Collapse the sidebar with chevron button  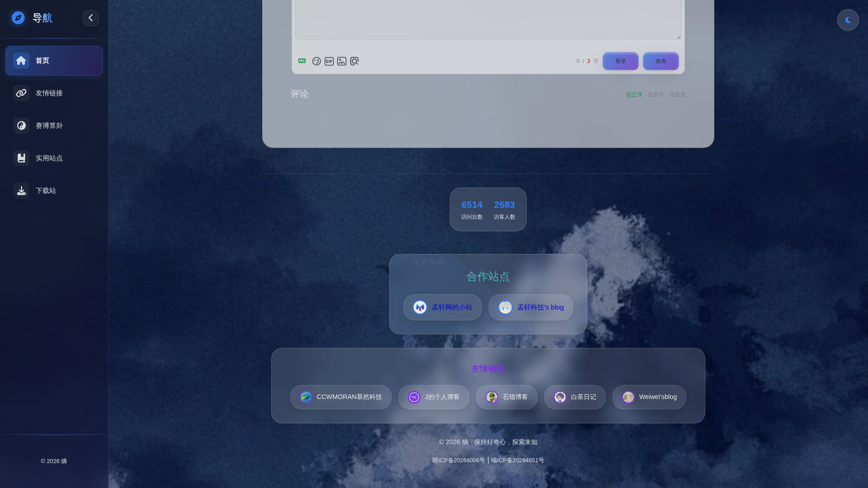(x=91, y=18)
